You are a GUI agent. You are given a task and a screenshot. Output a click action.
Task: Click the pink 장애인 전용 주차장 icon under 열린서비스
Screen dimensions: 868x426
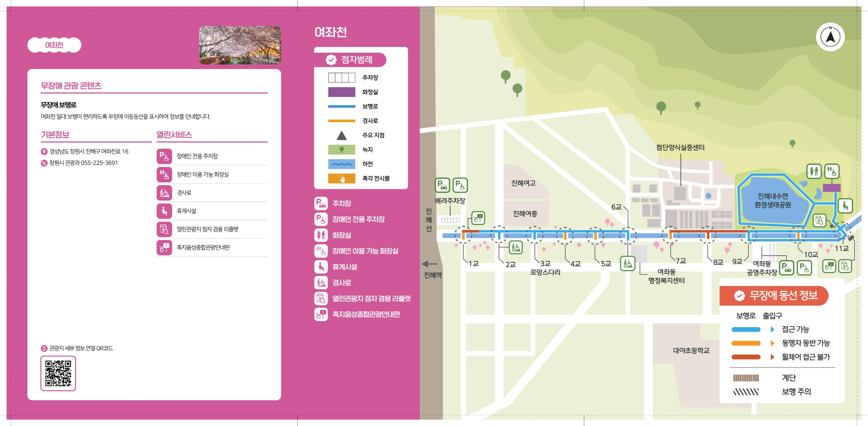(x=164, y=156)
